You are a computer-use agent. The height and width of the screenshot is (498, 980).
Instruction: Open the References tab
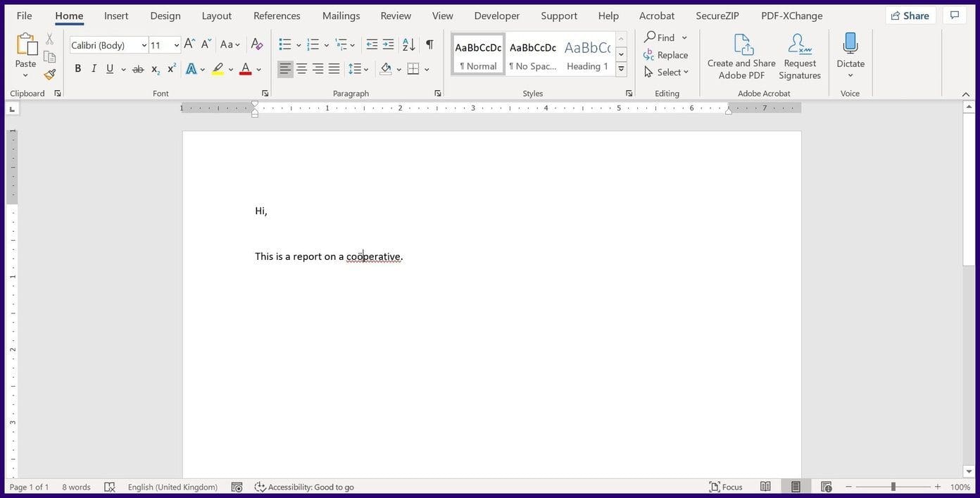pyautogui.click(x=277, y=15)
